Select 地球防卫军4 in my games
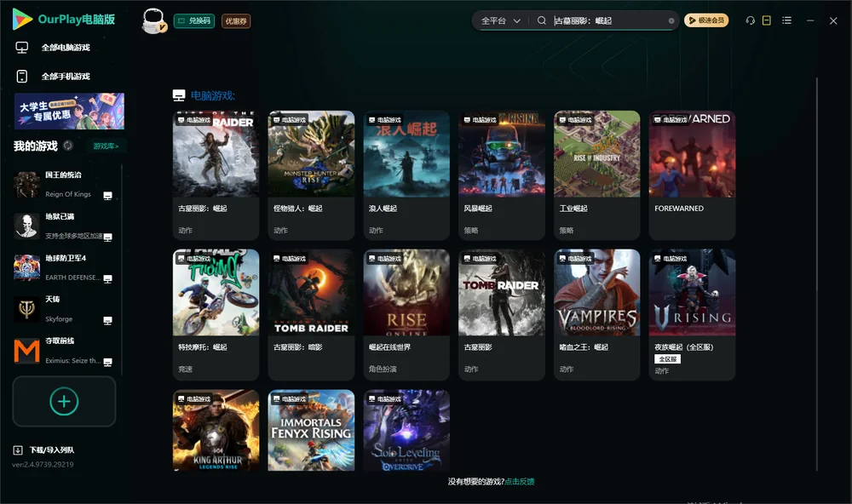The width and height of the screenshot is (852, 504). tap(64, 267)
